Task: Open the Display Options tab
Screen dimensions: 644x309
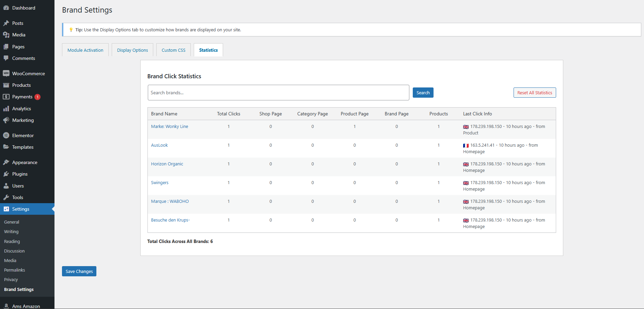Action: pyautogui.click(x=132, y=50)
